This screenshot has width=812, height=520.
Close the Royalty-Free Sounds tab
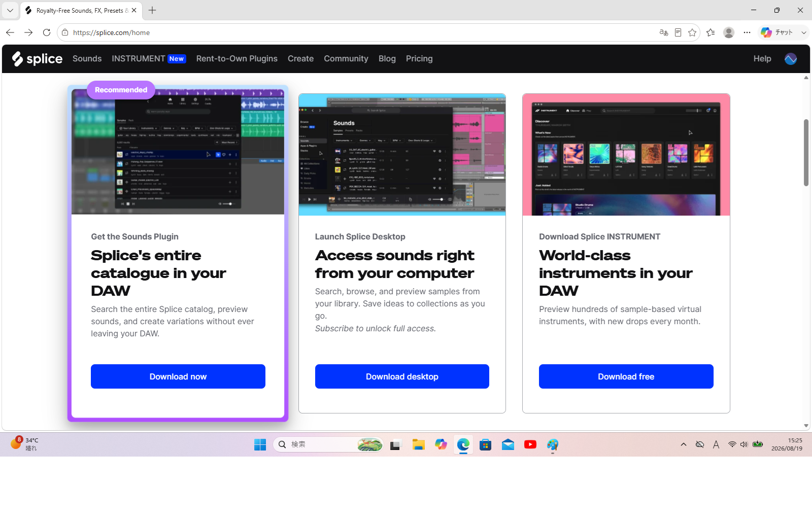point(134,10)
